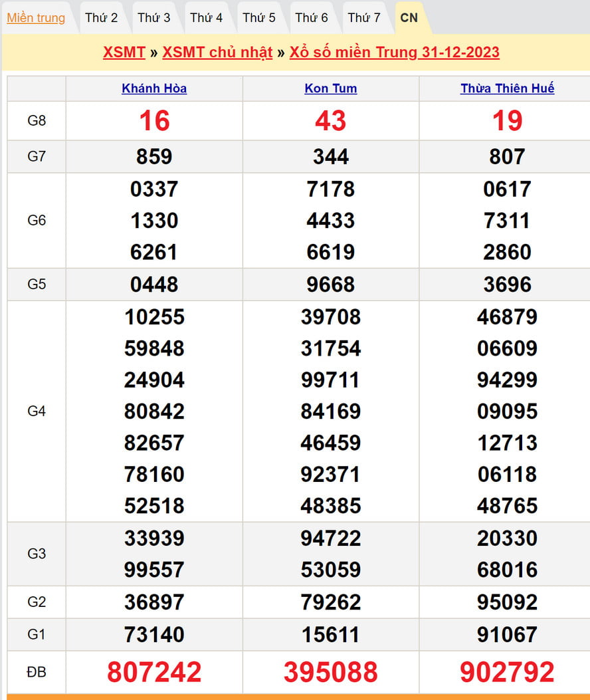Click Thừa Thiên Huế special prize 902792
The height and width of the screenshot is (700, 590).
tap(507, 672)
